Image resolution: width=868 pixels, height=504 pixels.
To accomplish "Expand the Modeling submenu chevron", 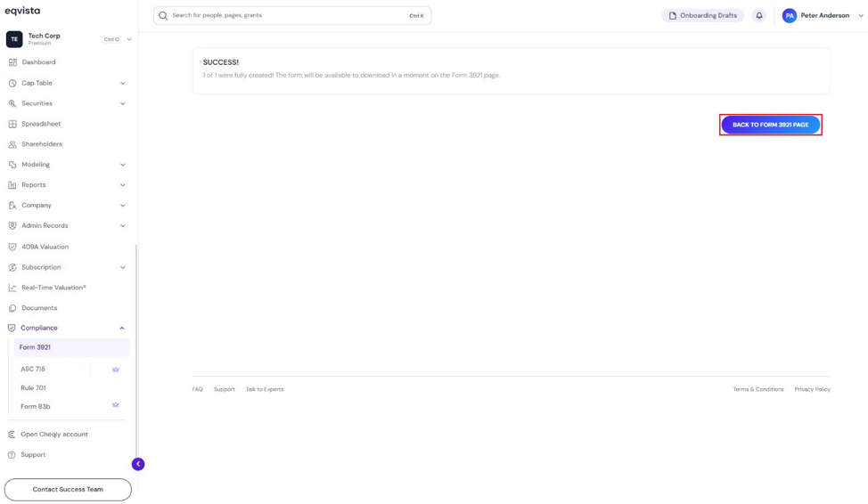I will (x=123, y=165).
